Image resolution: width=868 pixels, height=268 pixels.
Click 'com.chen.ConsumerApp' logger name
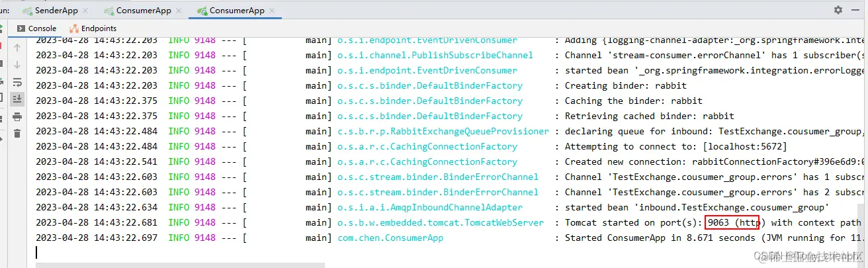point(390,238)
